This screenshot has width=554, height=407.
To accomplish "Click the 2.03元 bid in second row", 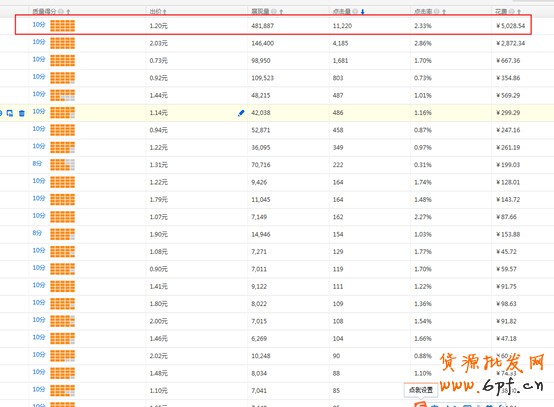I will 158,43.
